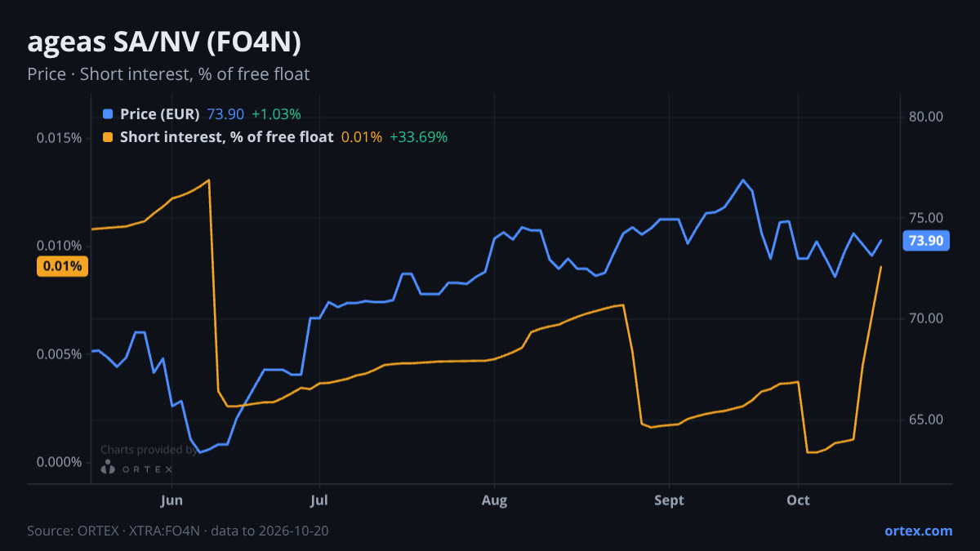Image resolution: width=980 pixels, height=551 pixels.
Task: Click the orange 0.01% left axis tag
Action: (x=62, y=266)
